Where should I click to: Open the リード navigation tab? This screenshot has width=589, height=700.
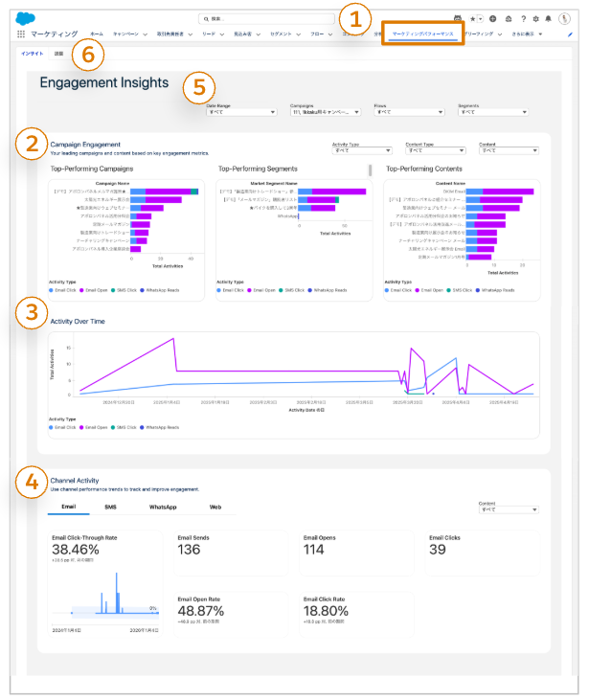coord(209,34)
